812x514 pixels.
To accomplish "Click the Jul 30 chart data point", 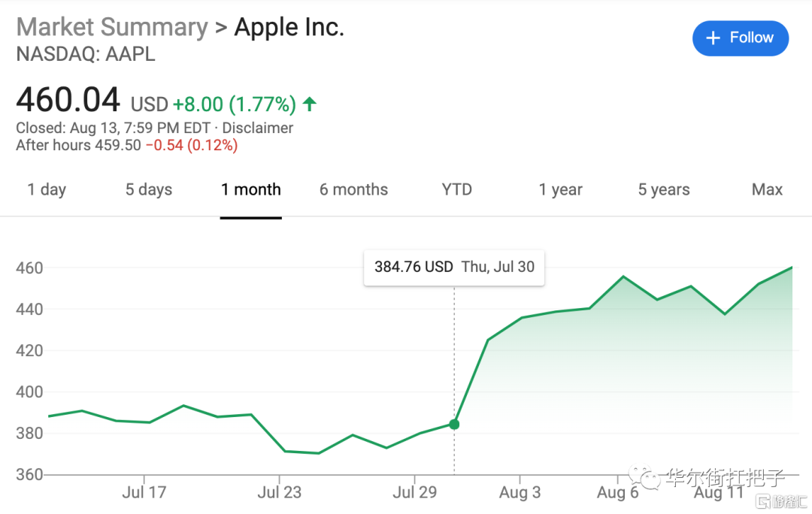I will pos(454,425).
